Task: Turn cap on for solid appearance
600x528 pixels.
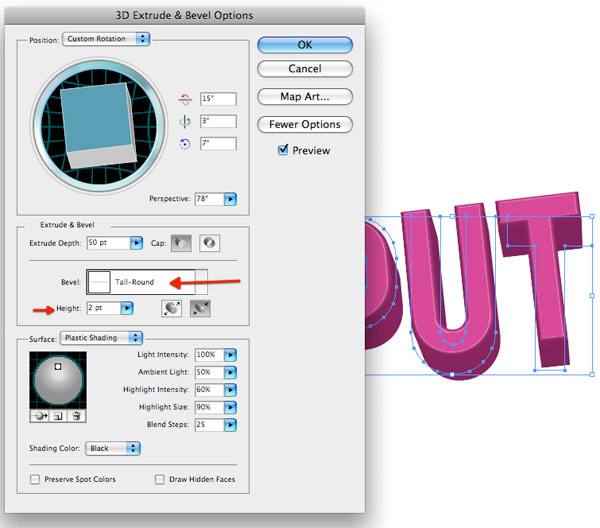Action: point(181,243)
